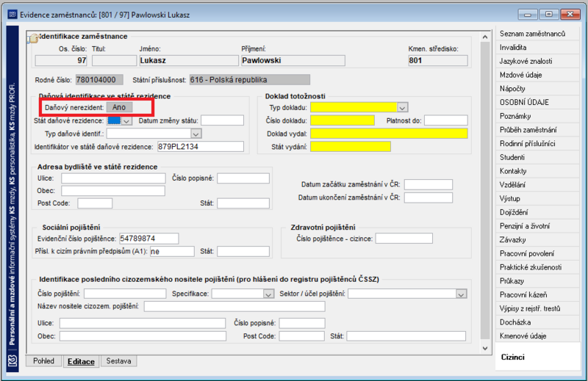Click the Os. číslo field showing 97
Image resolution: width=588 pixels, height=381 pixels.
[x=61, y=61]
